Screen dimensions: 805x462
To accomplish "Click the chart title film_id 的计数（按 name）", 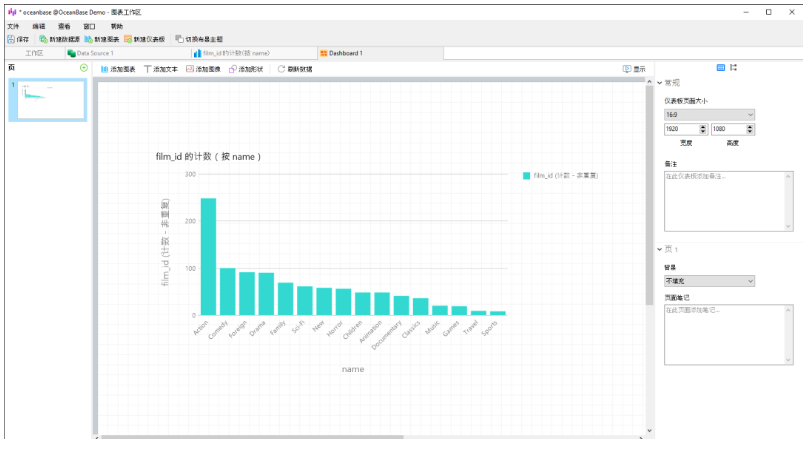I will tap(208, 157).
